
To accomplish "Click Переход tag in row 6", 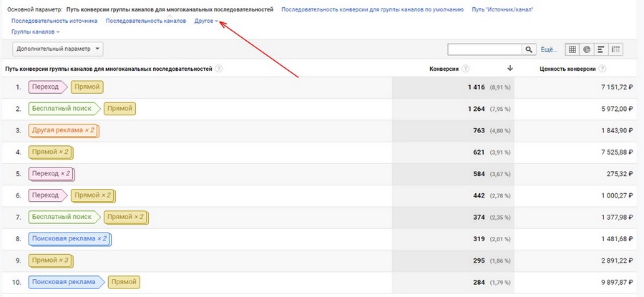I will click(47, 196).
